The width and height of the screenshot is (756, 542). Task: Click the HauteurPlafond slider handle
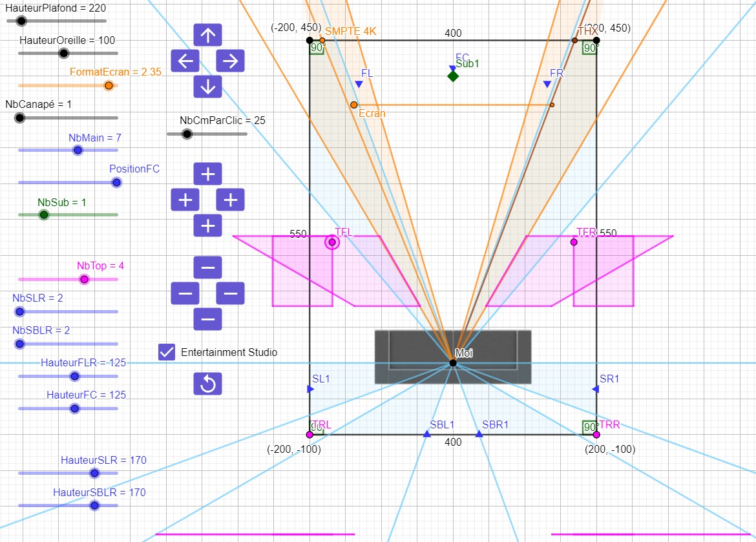tap(21, 21)
